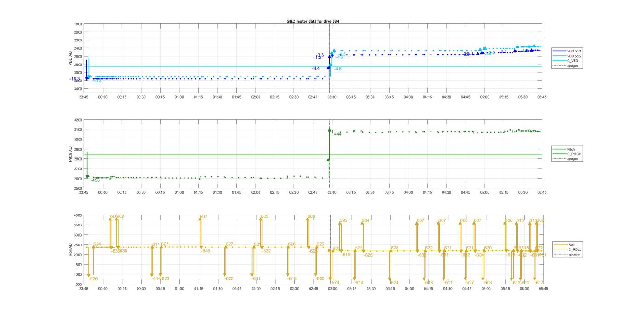Click the '605' roll data label

click(264, 217)
